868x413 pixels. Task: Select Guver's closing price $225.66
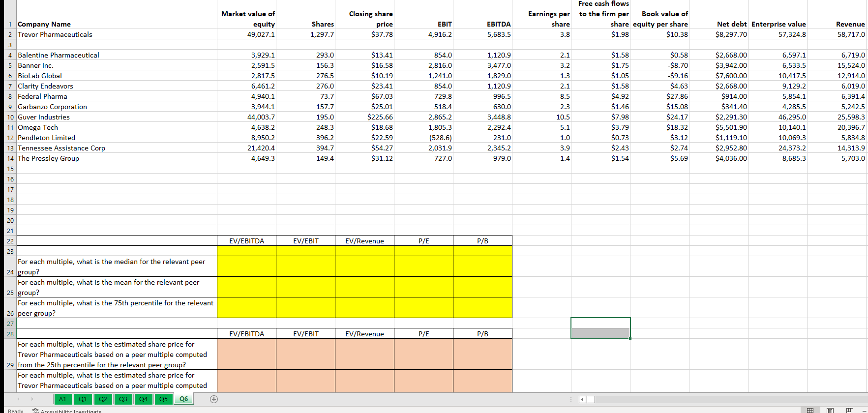pos(365,117)
